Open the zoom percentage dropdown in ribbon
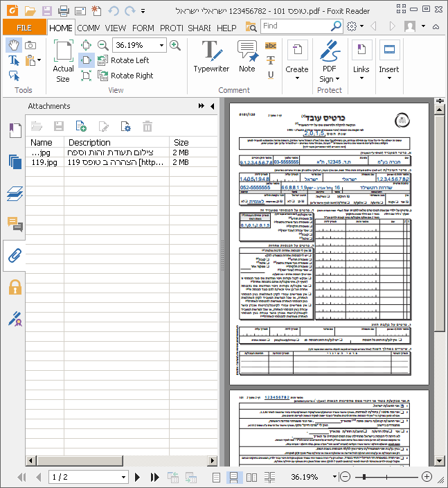Viewport: 448px width, 488px height. point(161,46)
